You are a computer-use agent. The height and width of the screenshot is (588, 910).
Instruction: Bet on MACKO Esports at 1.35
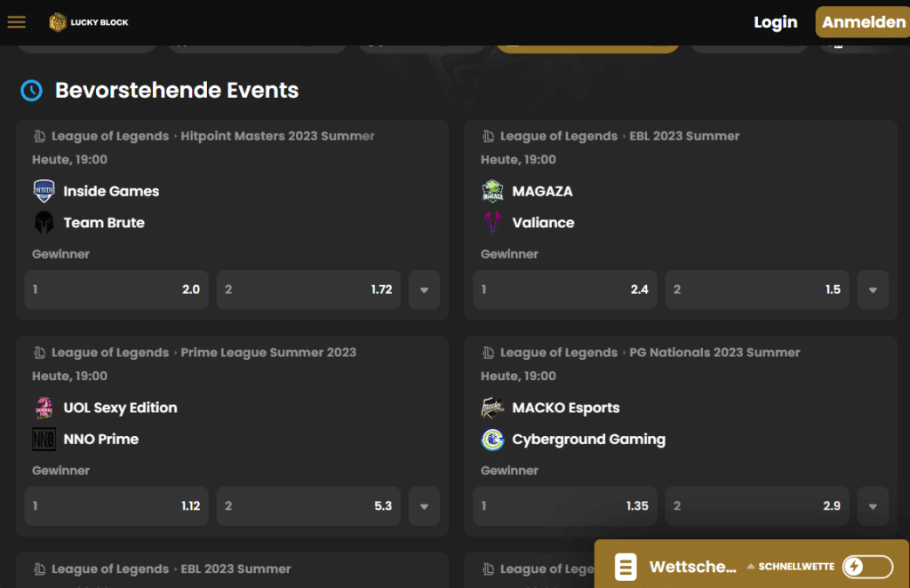click(x=564, y=506)
